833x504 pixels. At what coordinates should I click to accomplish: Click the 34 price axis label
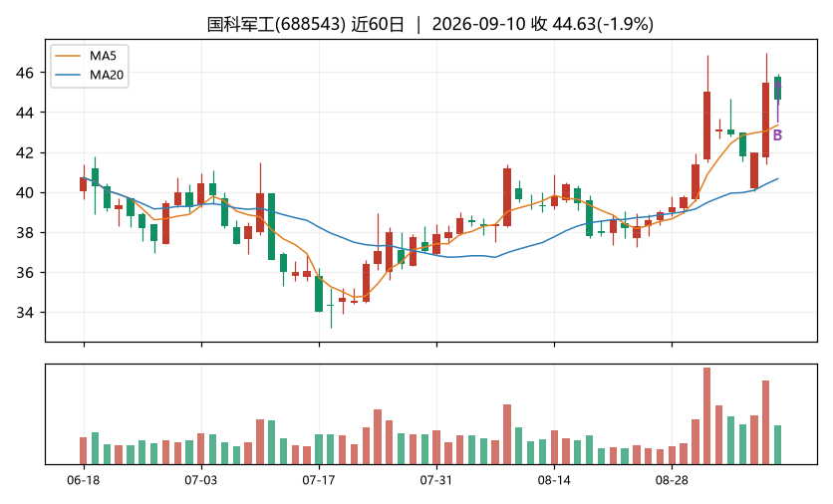click(25, 313)
